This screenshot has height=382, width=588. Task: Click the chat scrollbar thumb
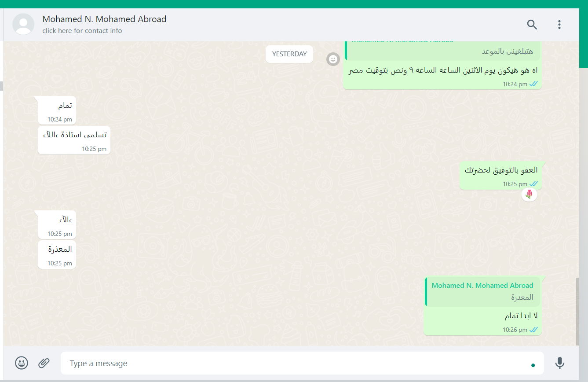point(577,311)
